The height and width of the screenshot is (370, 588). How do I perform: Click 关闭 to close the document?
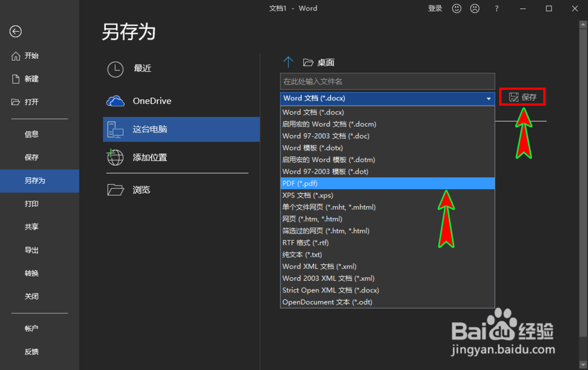[39, 297]
